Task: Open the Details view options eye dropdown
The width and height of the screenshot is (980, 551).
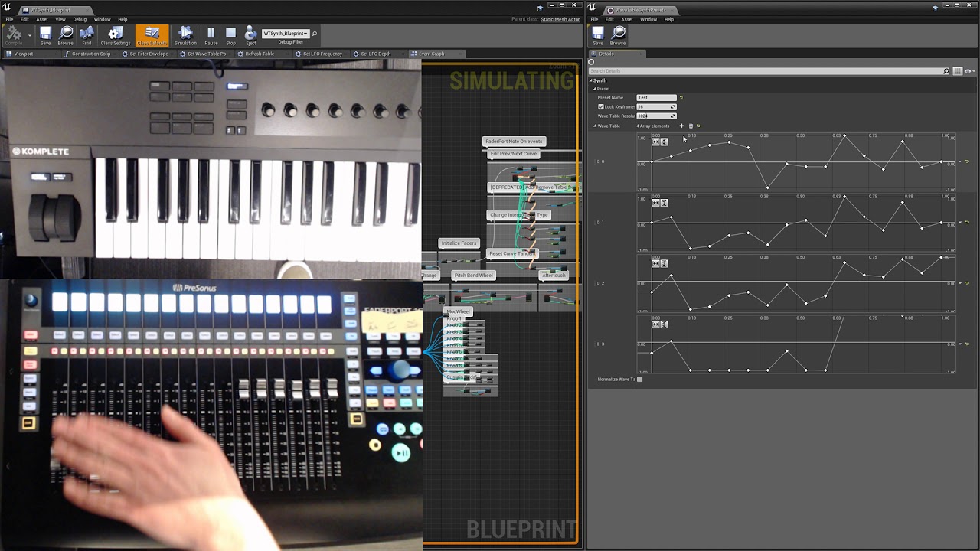Action: [969, 71]
